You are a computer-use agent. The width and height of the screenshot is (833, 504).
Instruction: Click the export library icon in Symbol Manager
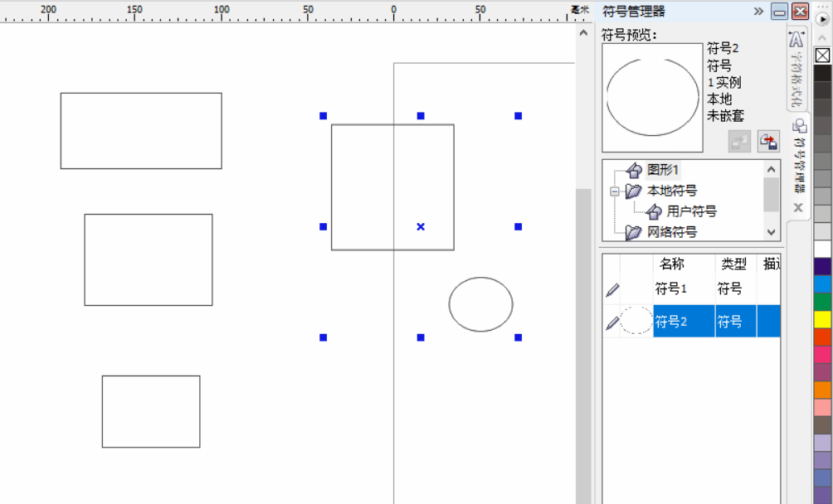pos(768,142)
